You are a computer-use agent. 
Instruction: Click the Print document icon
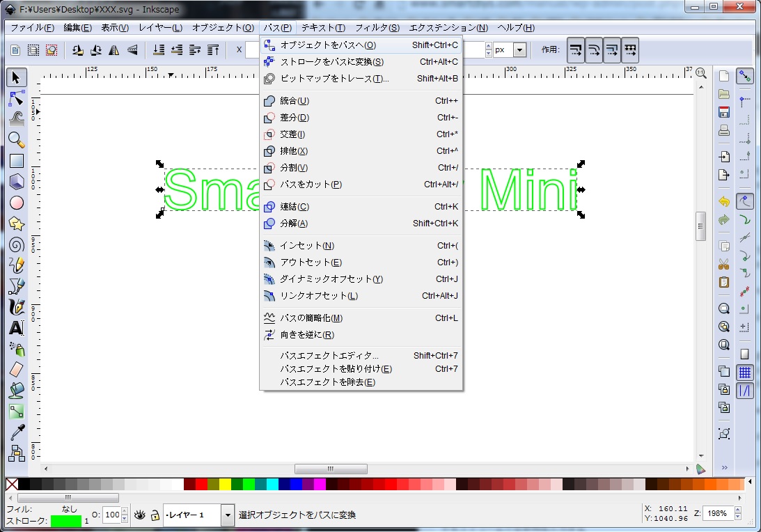(x=724, y=130)
